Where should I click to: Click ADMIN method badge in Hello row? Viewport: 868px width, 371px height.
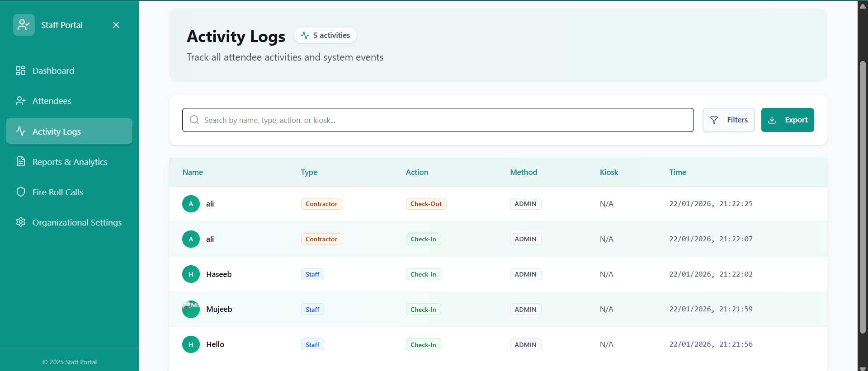click(x=525, y=345)
